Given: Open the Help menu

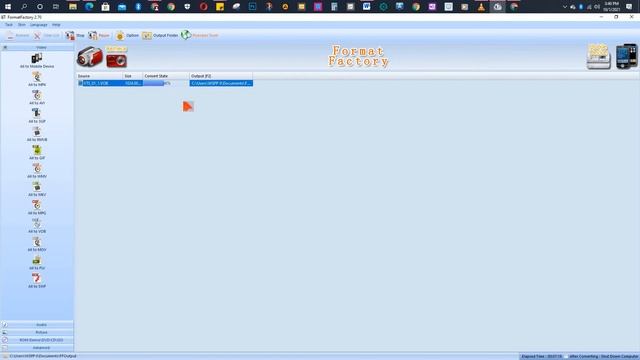Looking at the screenshot, I should click(56, 25).
